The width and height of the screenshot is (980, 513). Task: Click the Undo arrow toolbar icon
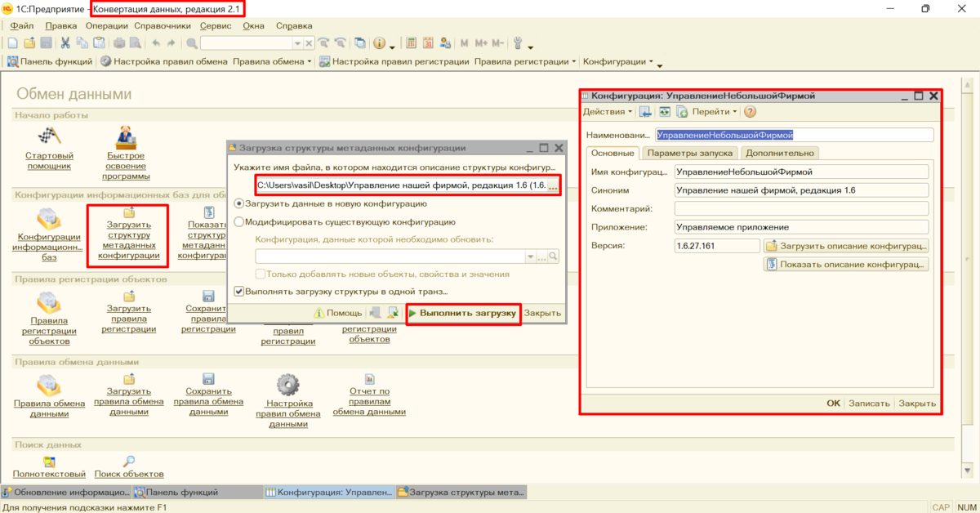point(156,42)
